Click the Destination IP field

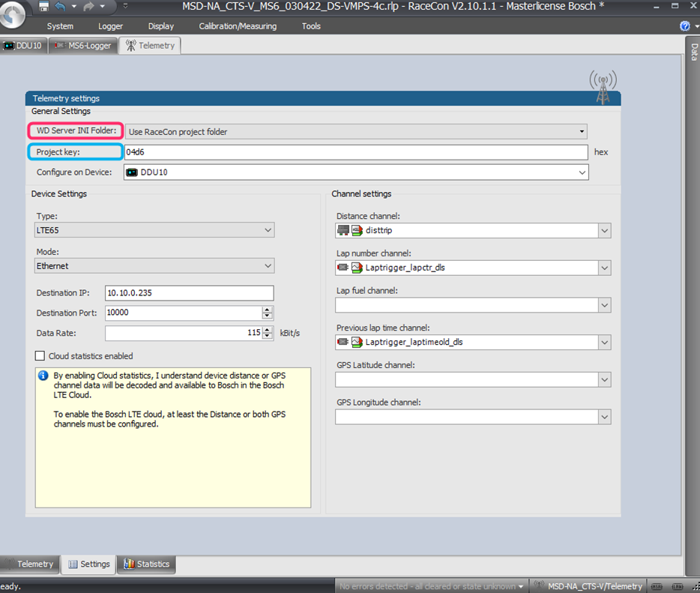coord(190,293)
